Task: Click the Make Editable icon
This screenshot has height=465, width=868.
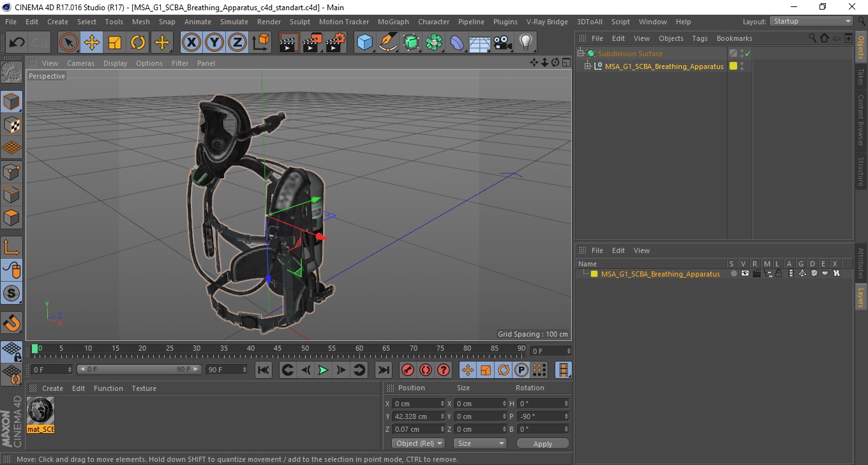Action: [x=11, y=72]
